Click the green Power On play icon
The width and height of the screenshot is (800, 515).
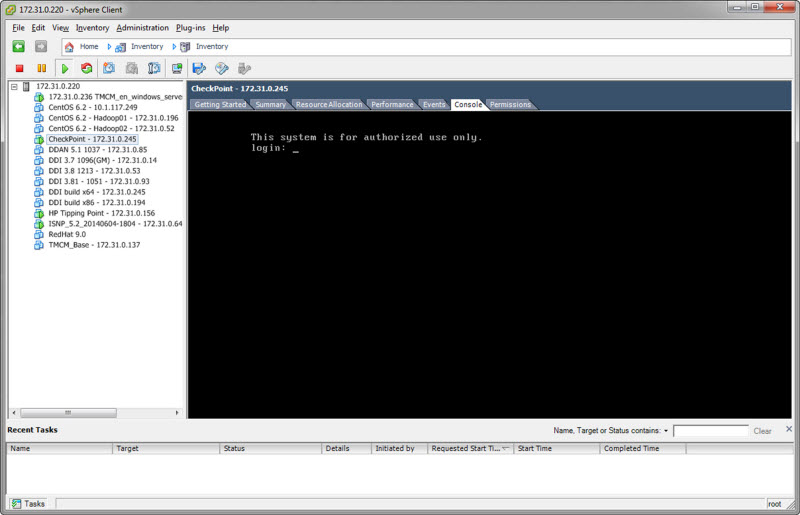(x=65, y=68)
